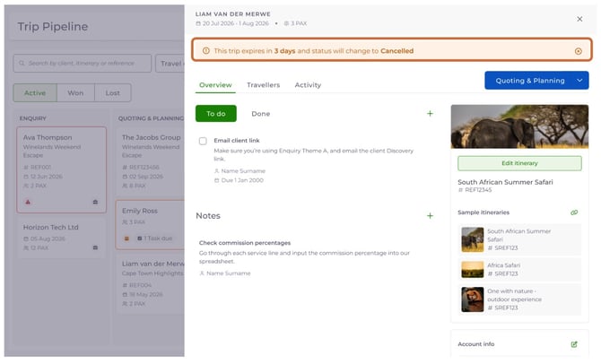Click the Account info heading
Screen dimensions: 601x364
pyautogui.click(x=475, y=344)
